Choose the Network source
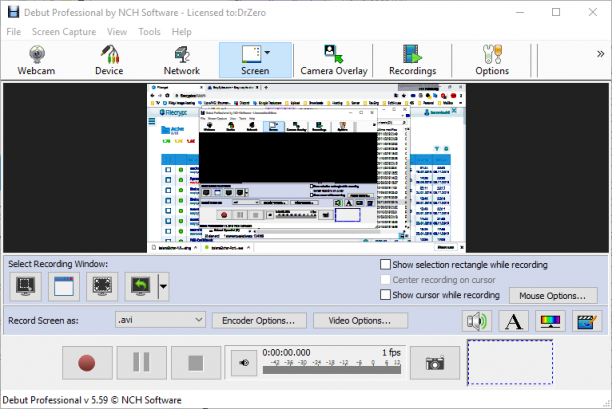 tap(182, 60)
